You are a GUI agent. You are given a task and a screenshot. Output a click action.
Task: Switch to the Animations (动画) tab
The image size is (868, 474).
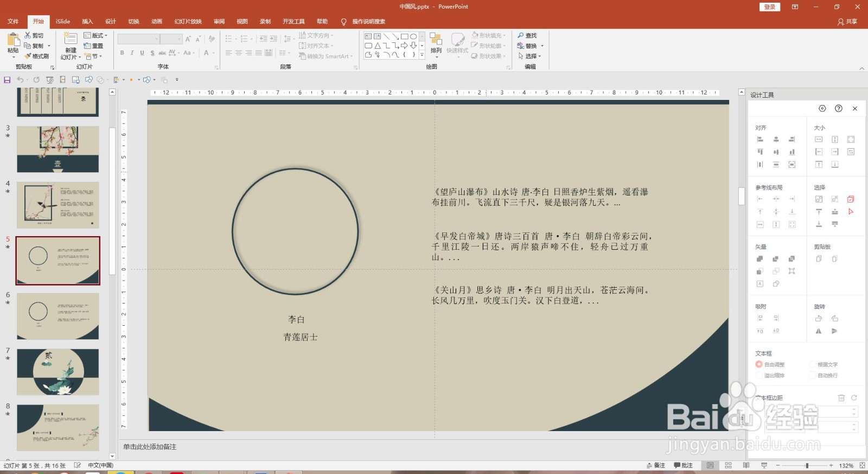[x=157, y=22]
